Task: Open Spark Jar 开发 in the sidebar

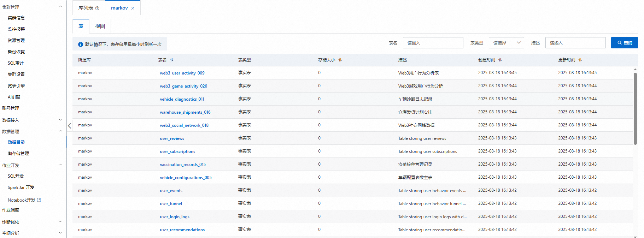Action: (21, 188)
